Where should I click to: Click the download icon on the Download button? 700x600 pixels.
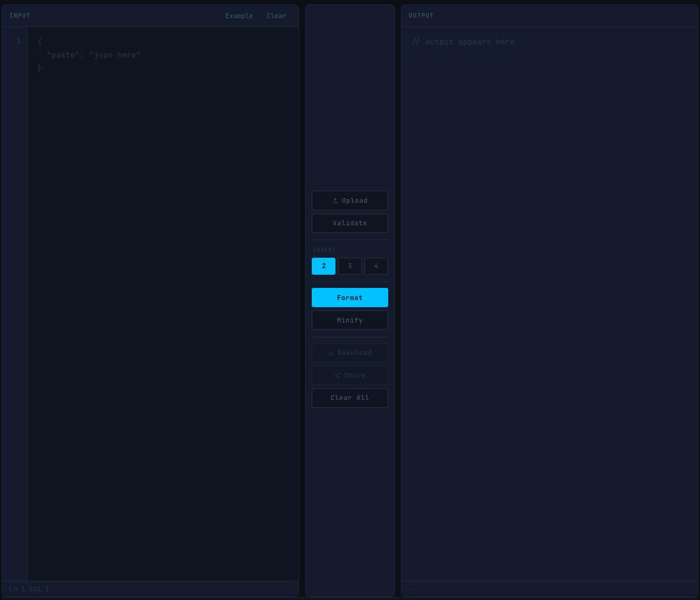(331, 353)
